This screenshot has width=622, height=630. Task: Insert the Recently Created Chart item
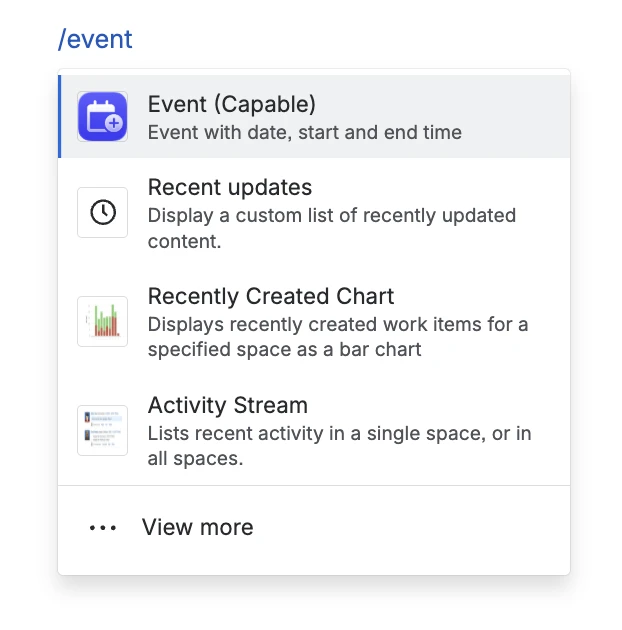[270, 296]
